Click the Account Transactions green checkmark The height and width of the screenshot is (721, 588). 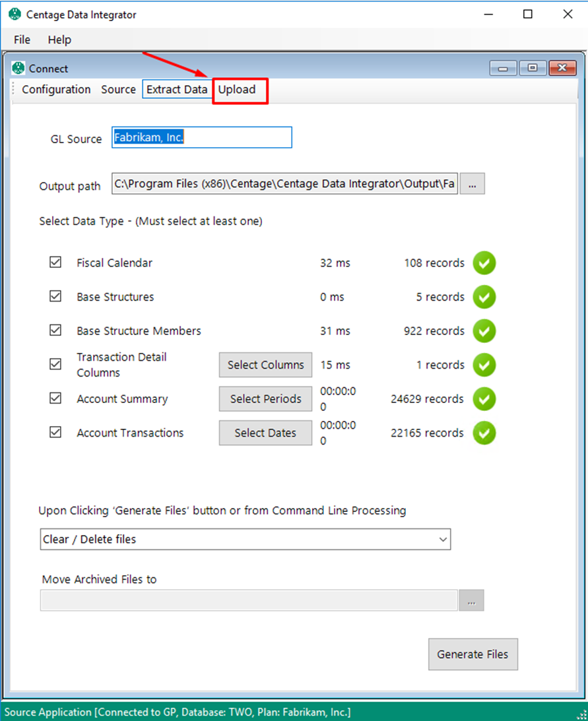(x=484, y=433)
